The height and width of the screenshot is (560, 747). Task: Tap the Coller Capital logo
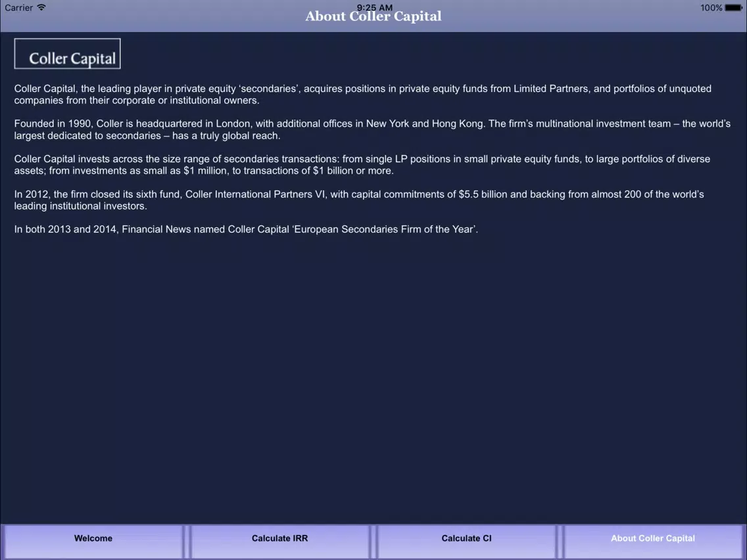pos(67,54)
